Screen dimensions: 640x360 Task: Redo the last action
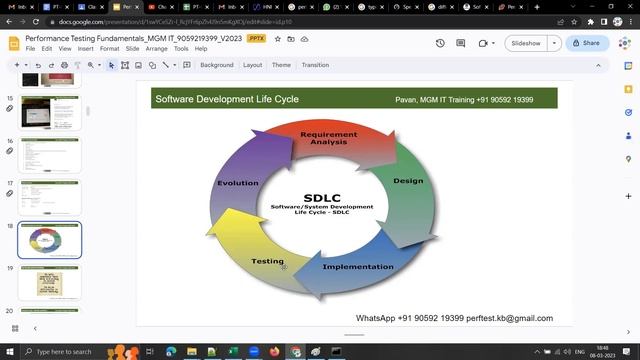tap(51, 65)
